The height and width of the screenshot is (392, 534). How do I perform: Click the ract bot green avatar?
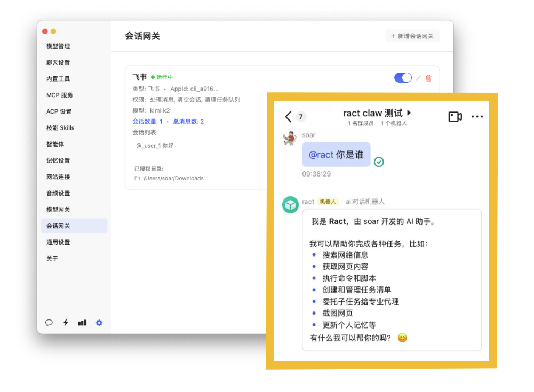click(290, 205)
